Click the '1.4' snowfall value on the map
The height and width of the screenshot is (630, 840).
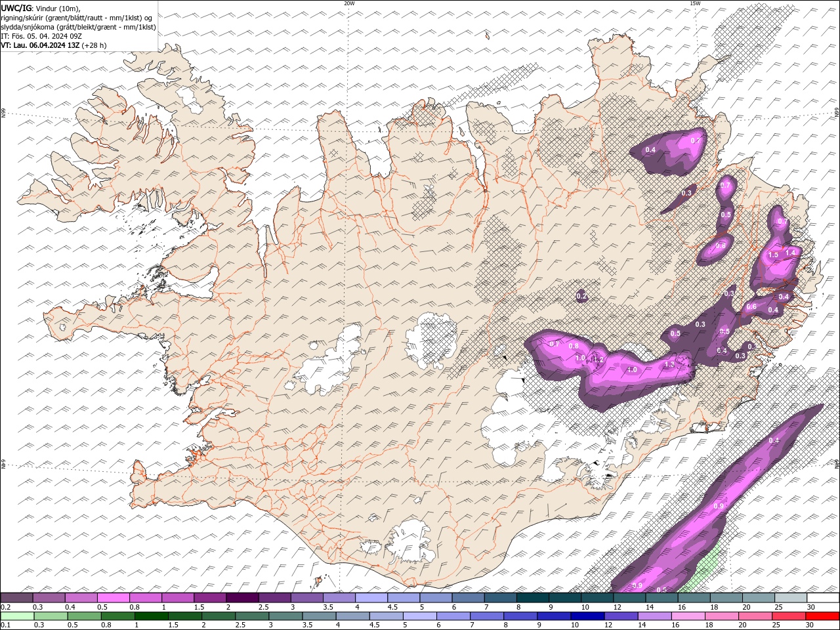[x=790, y=252]
